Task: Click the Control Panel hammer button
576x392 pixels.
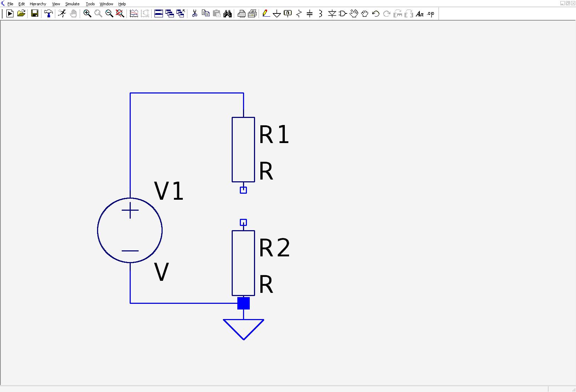Action: click(x=49, y=14)
